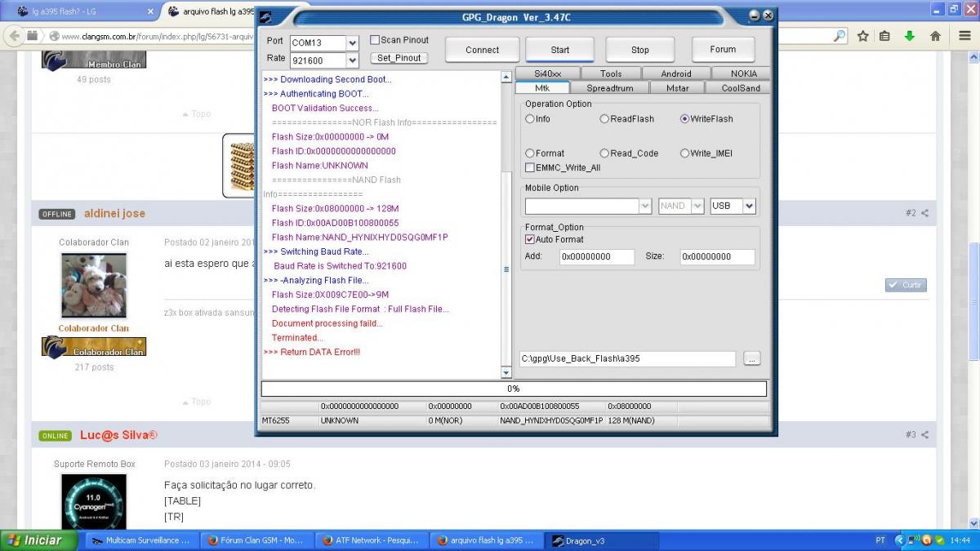Select the WriteFlash radio button
The height and width of the screenshot is (551, 980).
685,119
